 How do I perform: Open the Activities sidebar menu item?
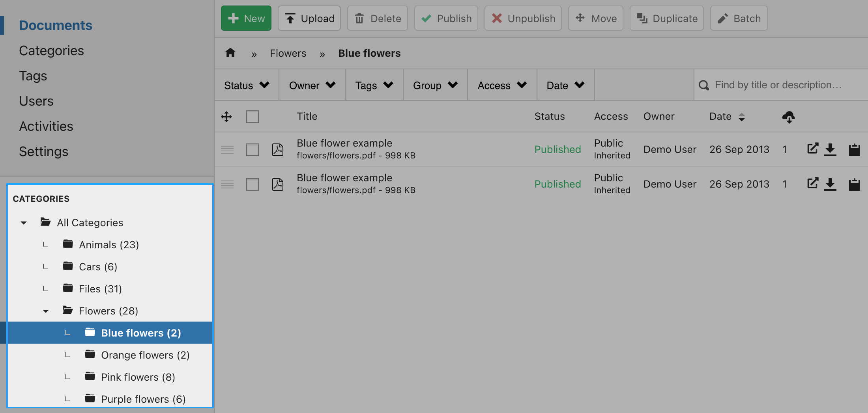46,126
